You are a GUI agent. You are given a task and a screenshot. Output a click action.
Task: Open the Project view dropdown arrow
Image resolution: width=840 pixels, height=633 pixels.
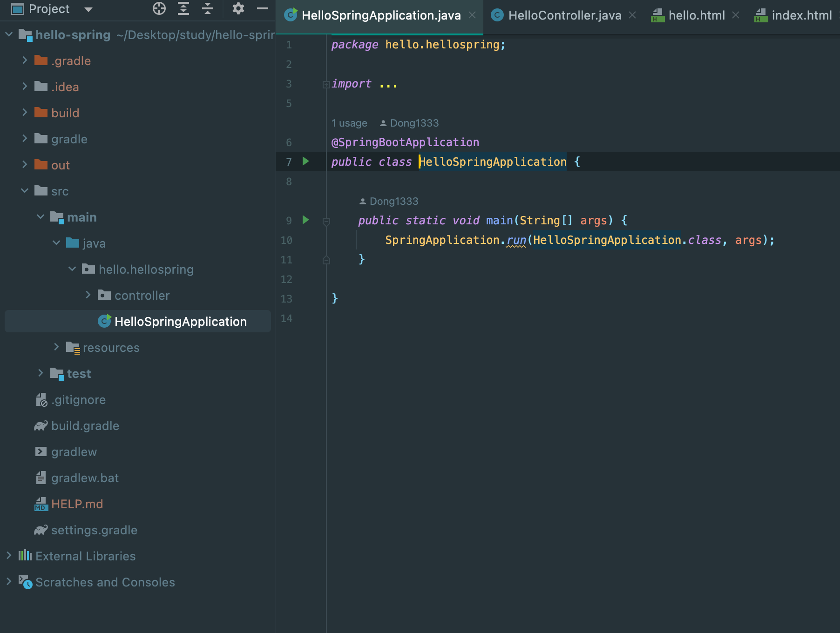[x=88, y=9]
